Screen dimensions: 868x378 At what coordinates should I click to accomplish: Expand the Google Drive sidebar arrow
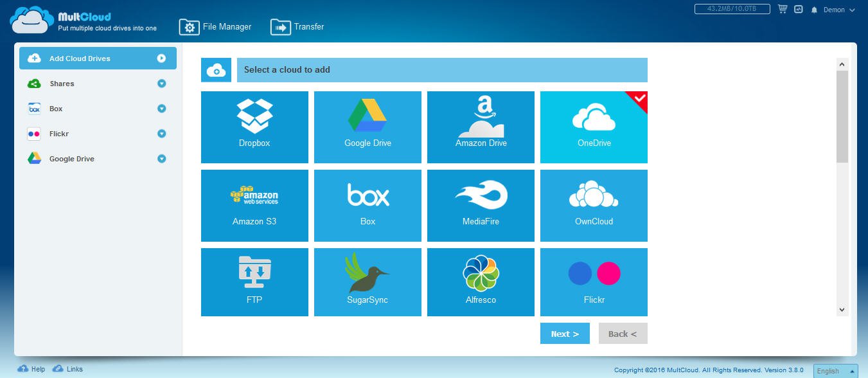pyautogui.click(x=161, y=159)
